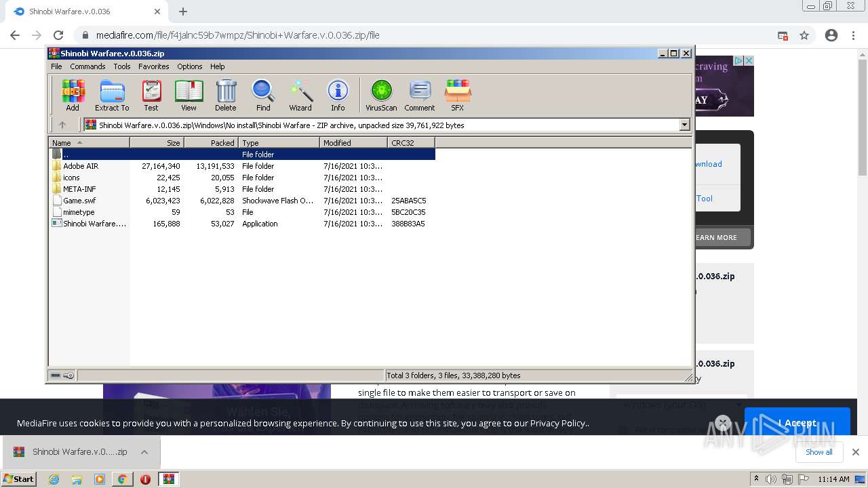Sort by Packed column header
This screenshot has height=488, width=868.
point(211,142)
